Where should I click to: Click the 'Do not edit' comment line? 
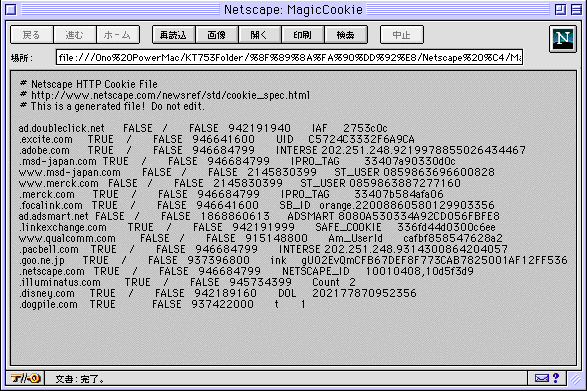pyautogui.click(x=112, y=106)
